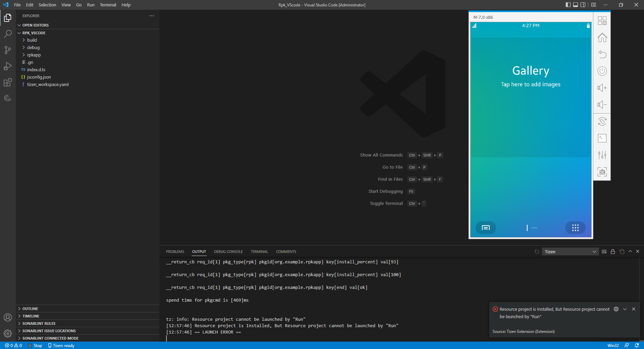
Task: Open the emulator apps grid button
Action: tap(575, 228)
